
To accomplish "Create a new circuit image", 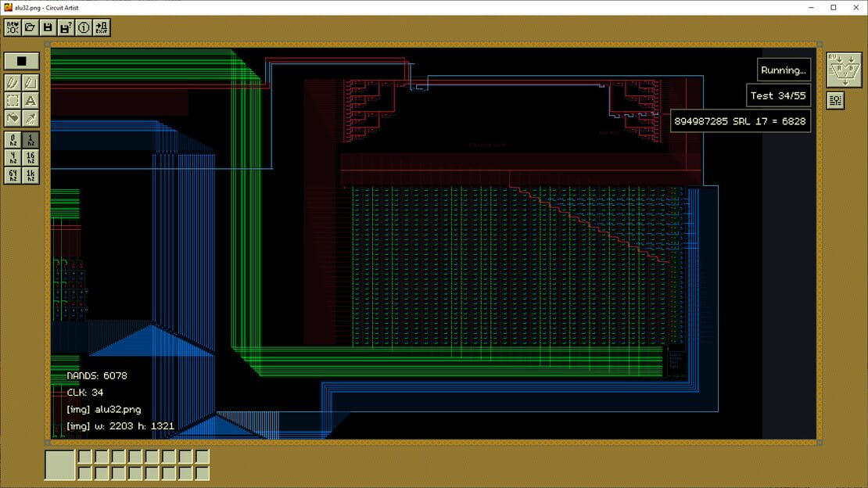I will [13, 27].
